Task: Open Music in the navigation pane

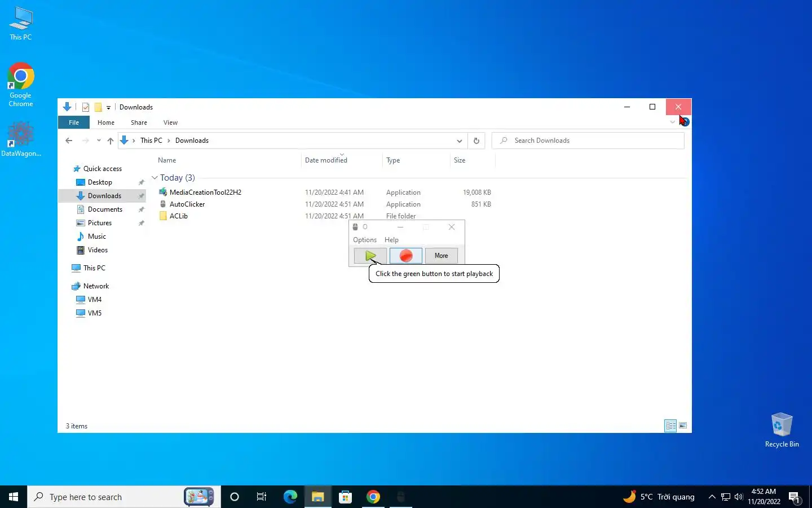Action: click(x=96, y=237)
